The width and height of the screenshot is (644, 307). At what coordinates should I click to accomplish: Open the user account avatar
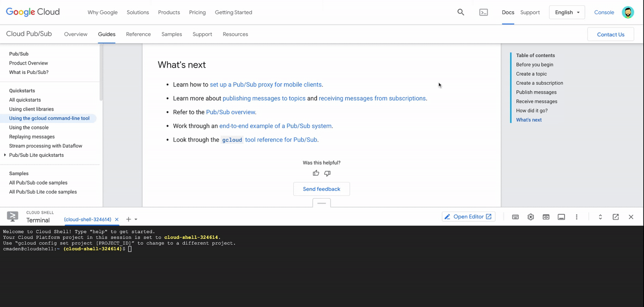pos(628,12)
